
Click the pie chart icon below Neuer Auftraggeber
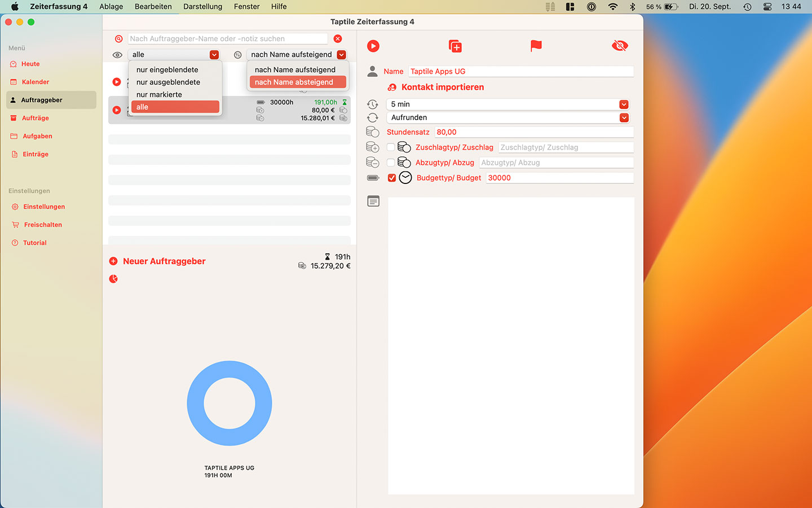point(113,279)
